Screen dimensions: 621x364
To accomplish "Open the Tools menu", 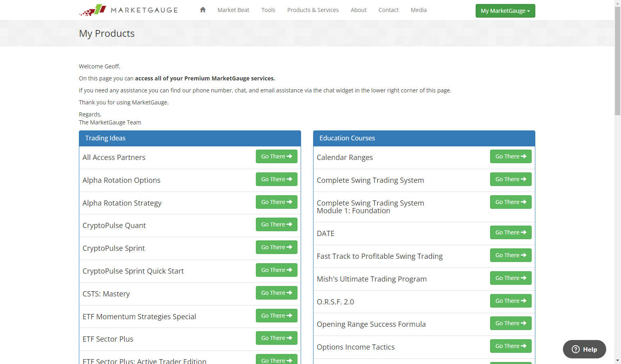I will (x=268, y=10).
